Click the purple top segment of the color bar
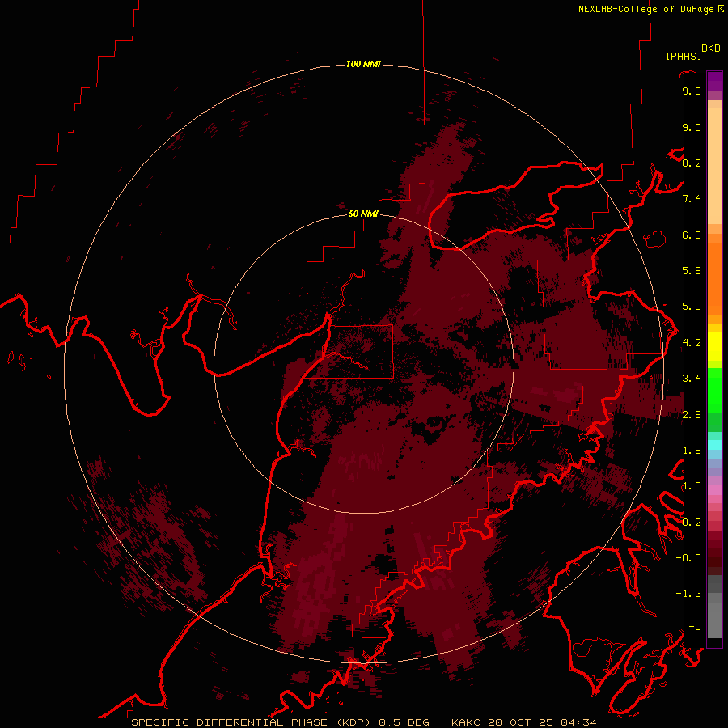 (x=714, y=81)
